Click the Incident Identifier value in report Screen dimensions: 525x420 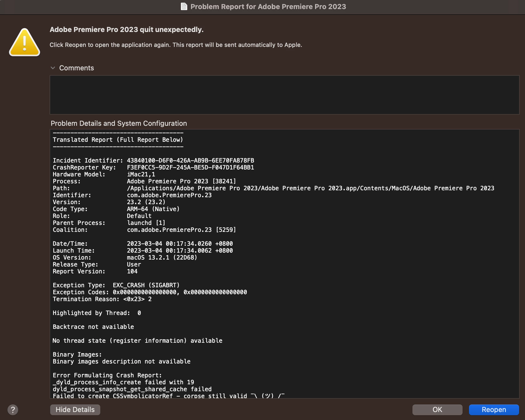190,160
